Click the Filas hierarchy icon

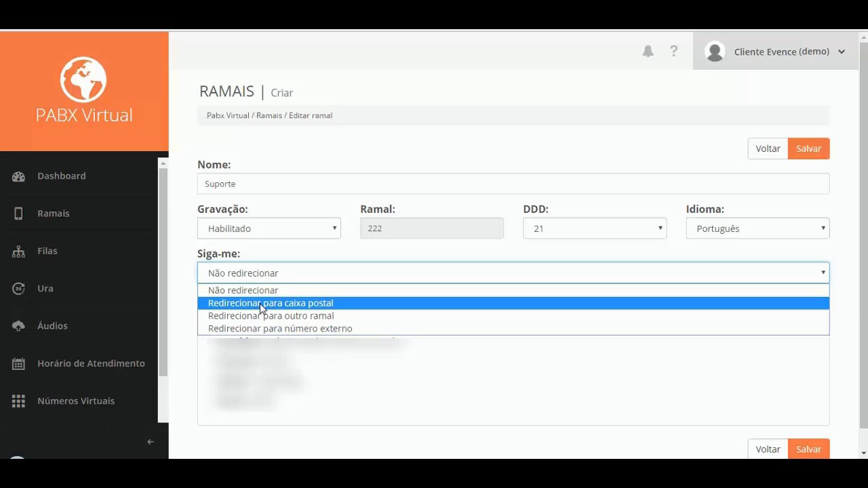pos(18,251)
